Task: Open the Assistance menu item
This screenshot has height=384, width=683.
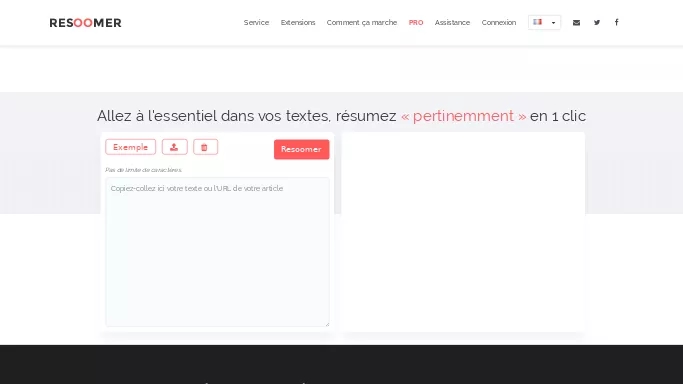Action: click(452, 23)
